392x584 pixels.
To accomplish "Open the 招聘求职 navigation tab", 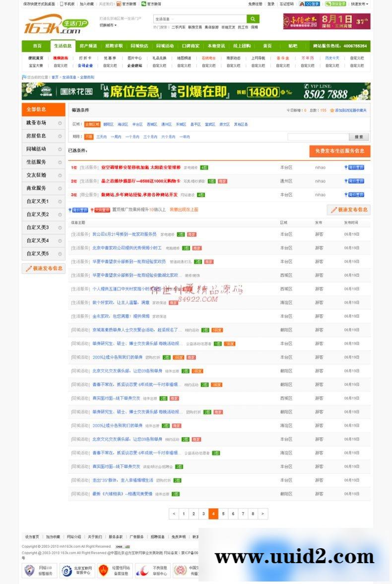I will pyautogui.click(x=114, y=46).
